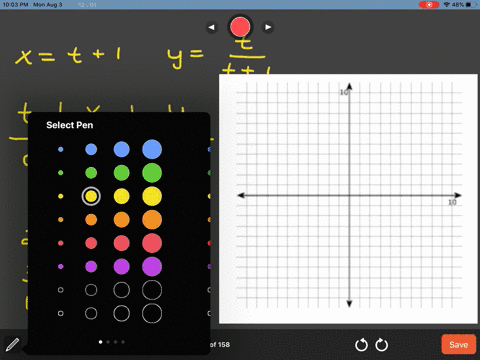Tap the "of 158" page counter
Image resolution: width=480 pixels, height=360 pixels.
pyautogui.click(x=220, y=345)
